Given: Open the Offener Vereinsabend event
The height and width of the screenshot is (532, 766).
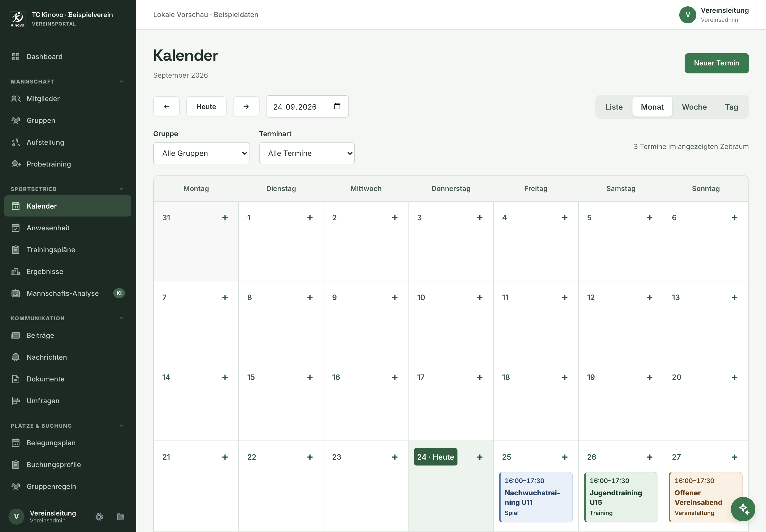Looking at the screenshot, I should pos(705,497).
